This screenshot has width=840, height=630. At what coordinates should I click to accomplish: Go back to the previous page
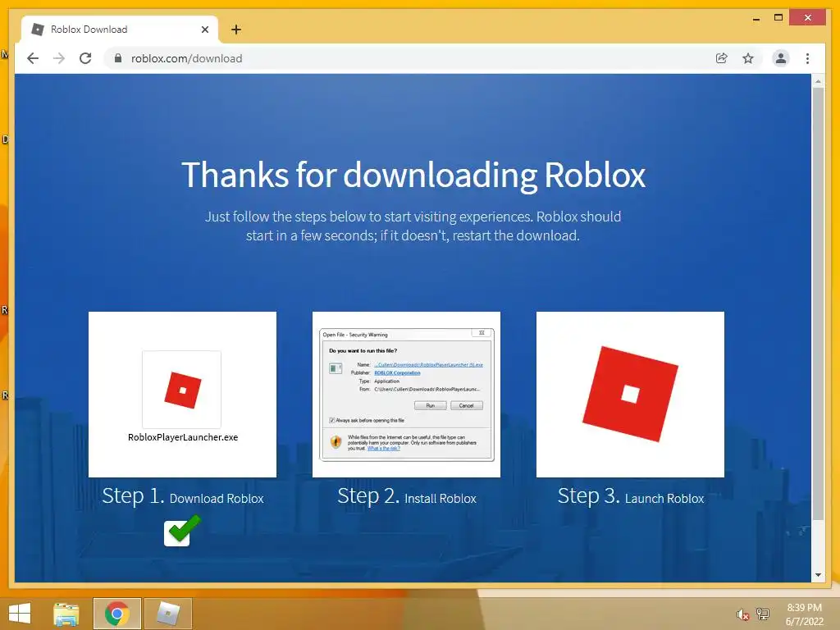[33, 58]
